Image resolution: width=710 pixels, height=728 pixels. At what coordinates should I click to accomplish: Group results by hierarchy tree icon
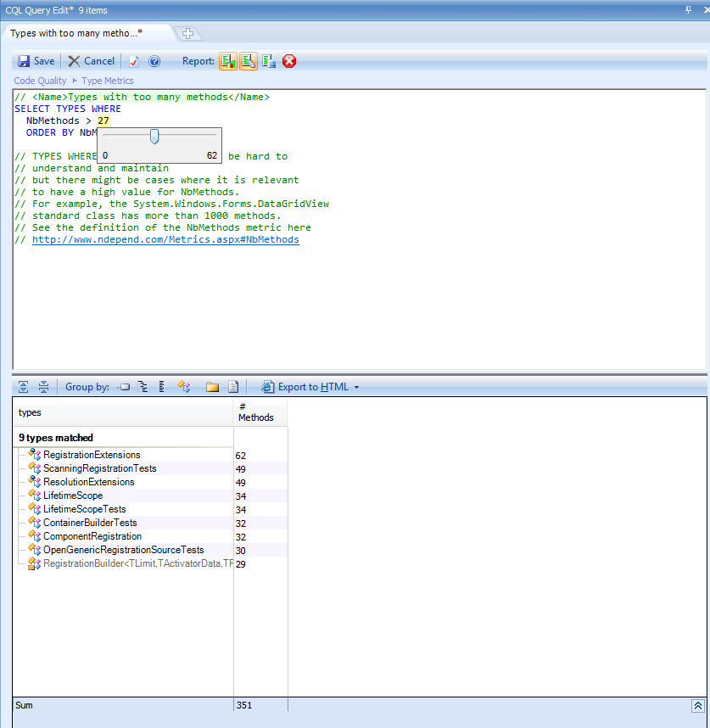143,387
